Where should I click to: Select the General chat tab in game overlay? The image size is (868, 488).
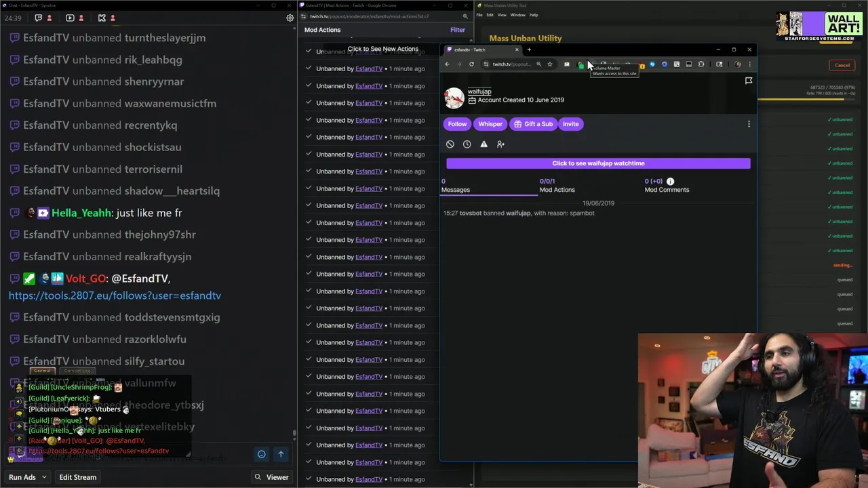click(42, 371)
